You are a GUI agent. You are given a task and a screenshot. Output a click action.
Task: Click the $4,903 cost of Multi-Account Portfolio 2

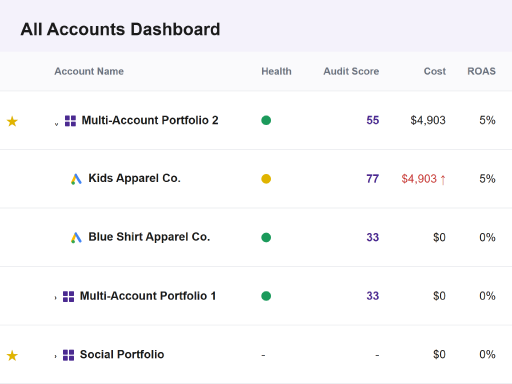point(428,120)
